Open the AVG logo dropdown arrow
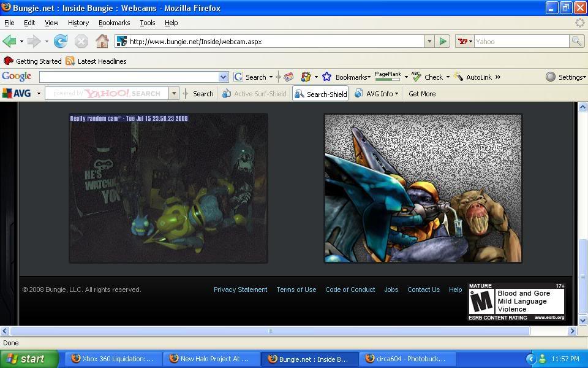 pos(39,93)
